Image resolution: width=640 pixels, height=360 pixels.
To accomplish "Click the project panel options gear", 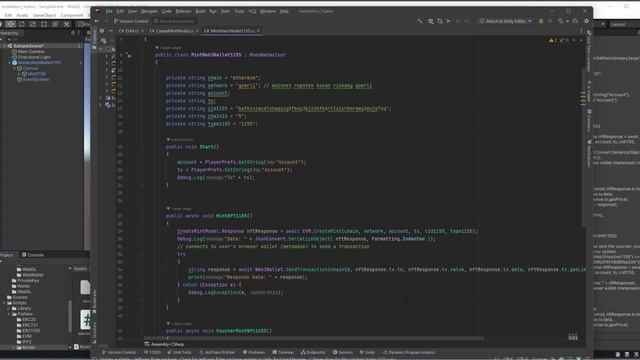I will click(x=102, y=31).
